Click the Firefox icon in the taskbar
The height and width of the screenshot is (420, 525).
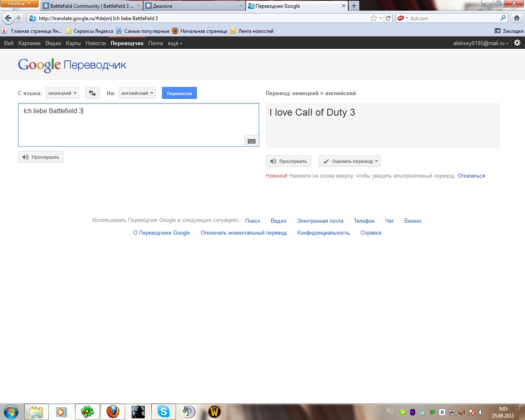[112, 412]
